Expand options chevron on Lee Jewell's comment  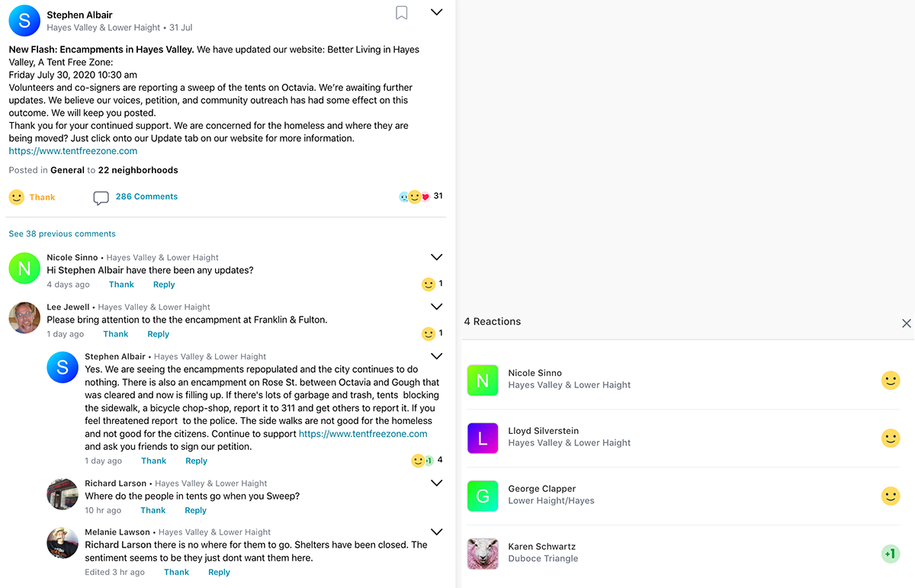437,307
